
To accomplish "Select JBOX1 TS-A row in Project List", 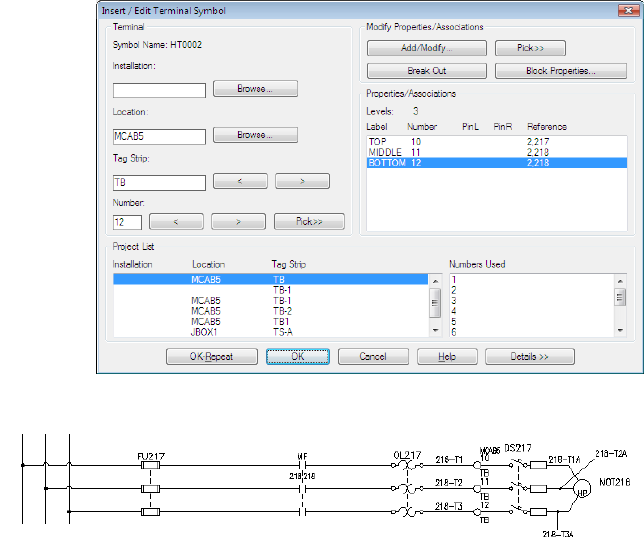I will point(270,332).
